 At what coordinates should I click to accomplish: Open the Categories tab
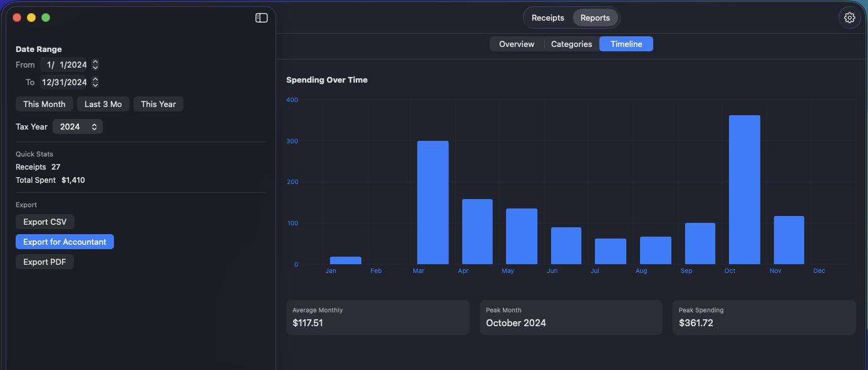coord(571,44)
